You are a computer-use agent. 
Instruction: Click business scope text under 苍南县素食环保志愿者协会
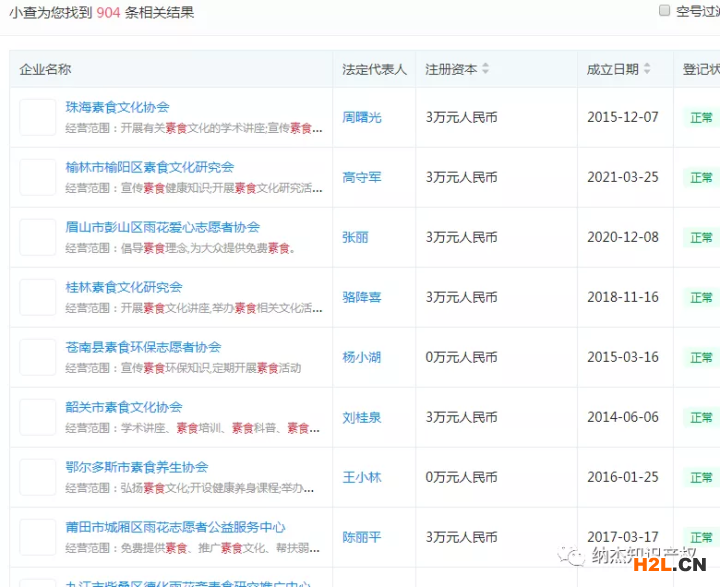[183, 368]
